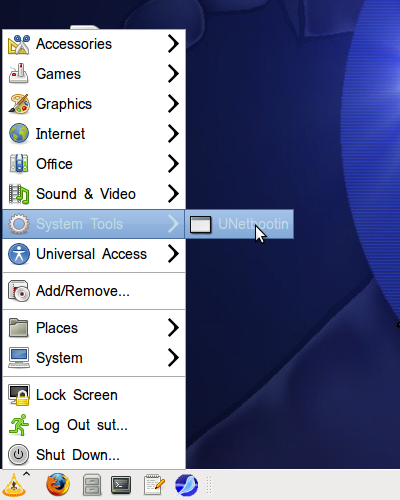The image size is (400, 500).
Task: Open the SeaMonkey blue bird icon
Action: click(186, 485)
